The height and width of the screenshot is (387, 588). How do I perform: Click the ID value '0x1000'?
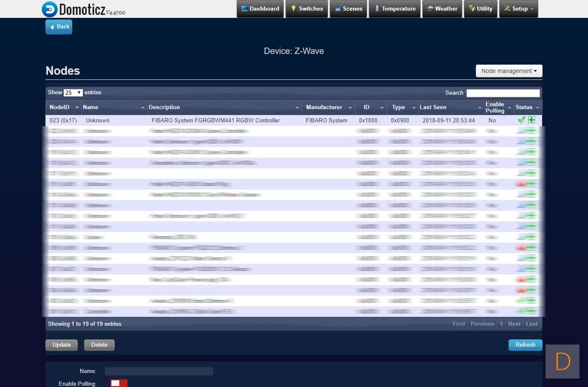(x=368, y=121)
